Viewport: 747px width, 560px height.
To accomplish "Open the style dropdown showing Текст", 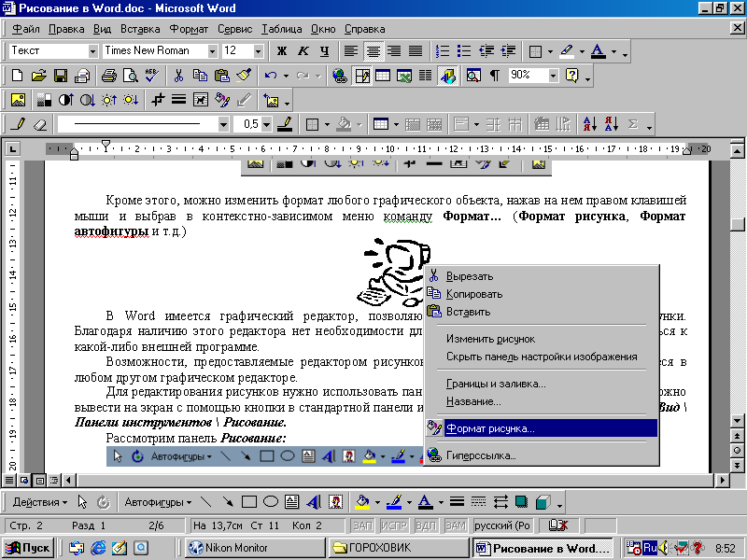I will 92,51.
